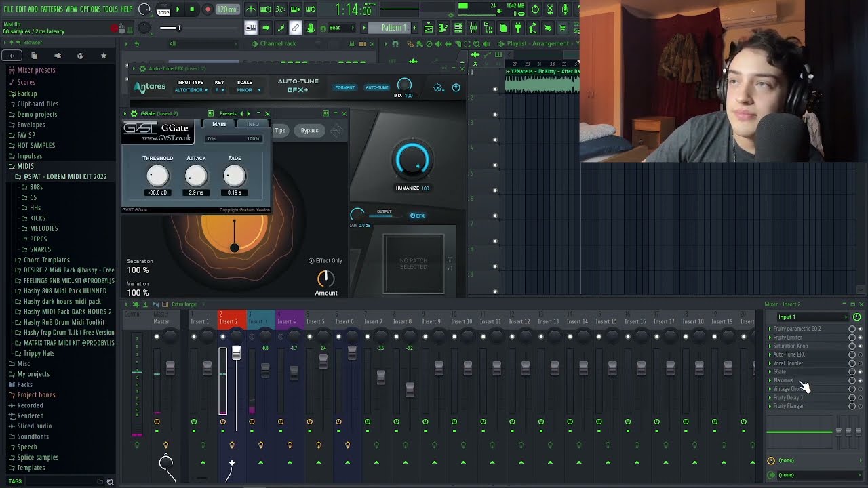Click the Presets label in GGate window
Viewport: 868px width, 488px height.
pyautogui.click(x=228, y=113)
